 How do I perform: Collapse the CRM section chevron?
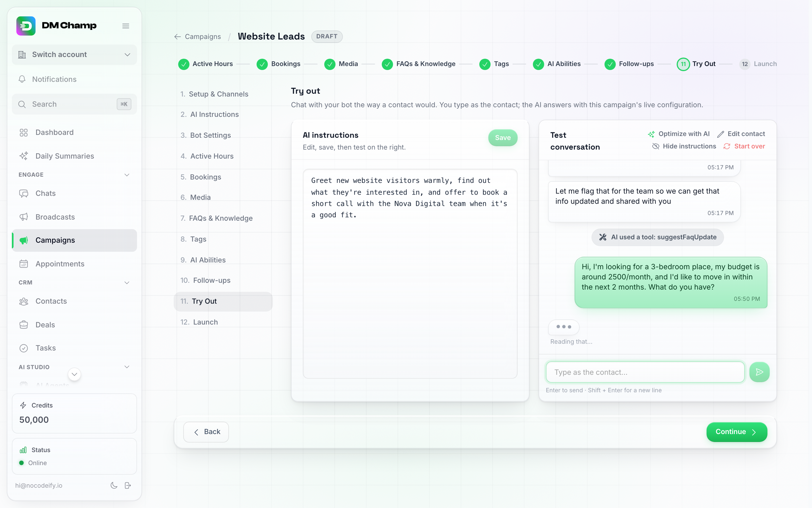point(127,283)
